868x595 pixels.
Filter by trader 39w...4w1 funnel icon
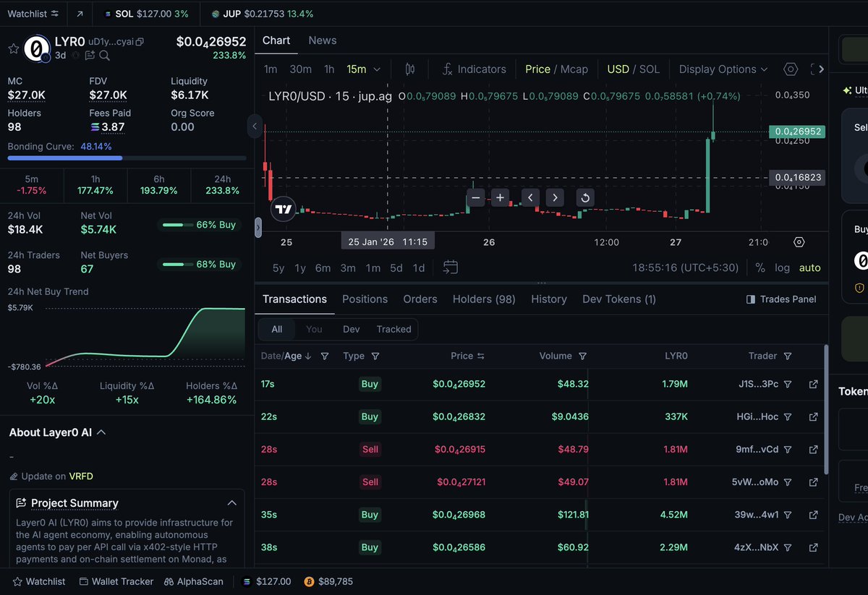(788, 515)
